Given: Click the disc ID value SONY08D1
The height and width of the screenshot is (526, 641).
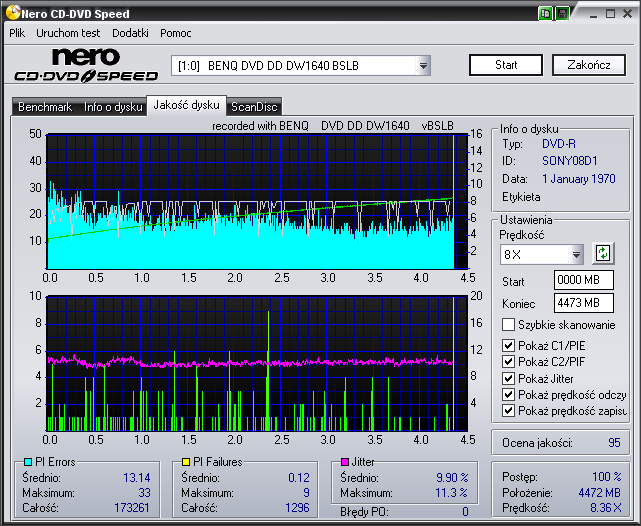Looking at the screenshot, I should (x=569, y=161).
